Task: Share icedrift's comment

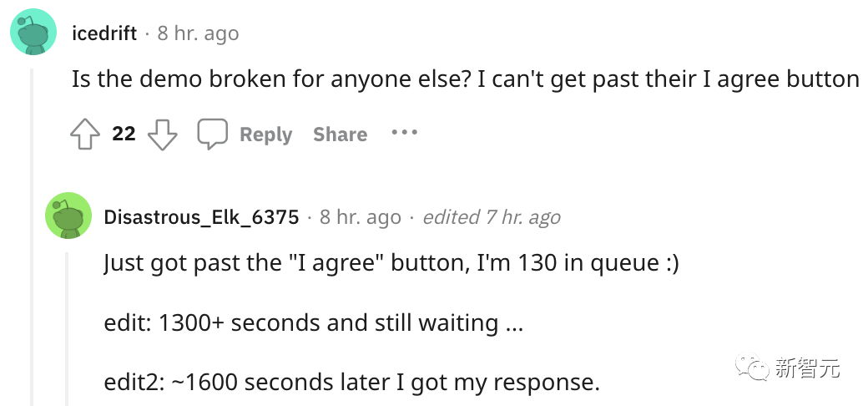Action: tap(340, 134)
